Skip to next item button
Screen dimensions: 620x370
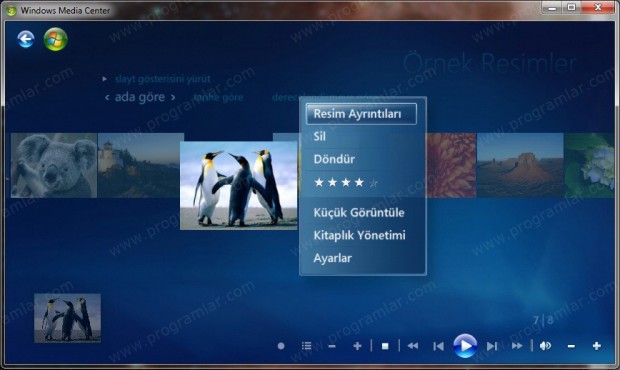tap(492, 346)
